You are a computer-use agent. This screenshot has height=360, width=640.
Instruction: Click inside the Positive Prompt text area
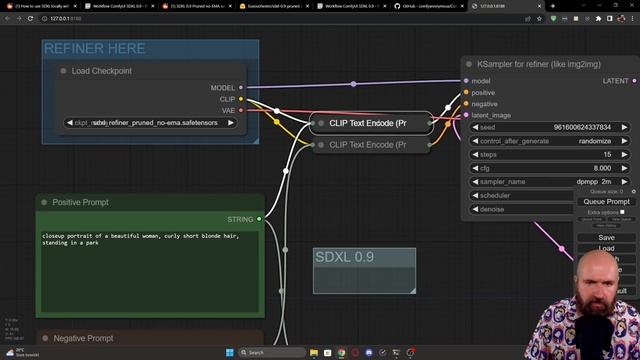pyautogui.click(x=150, y=271)
